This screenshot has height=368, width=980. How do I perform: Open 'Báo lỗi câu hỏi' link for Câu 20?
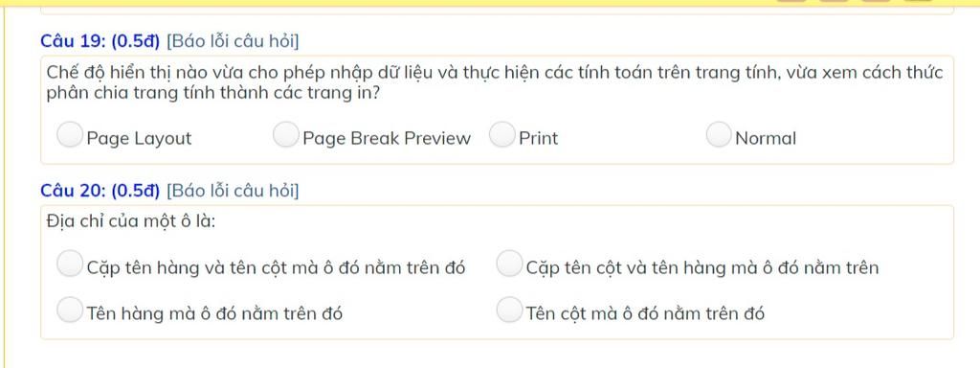click(x=233, y=191)
